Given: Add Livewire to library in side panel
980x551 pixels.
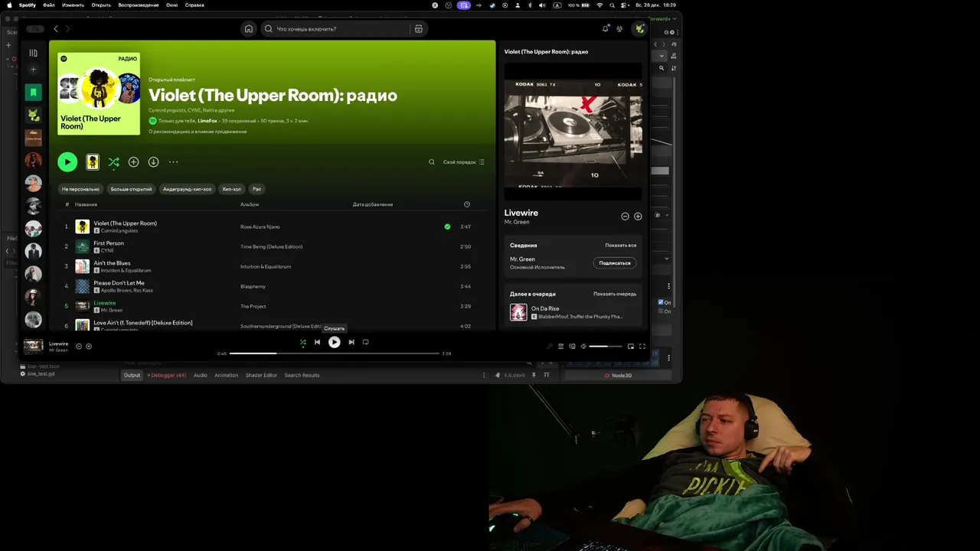Looking at the screenshot, I should 638,217.
